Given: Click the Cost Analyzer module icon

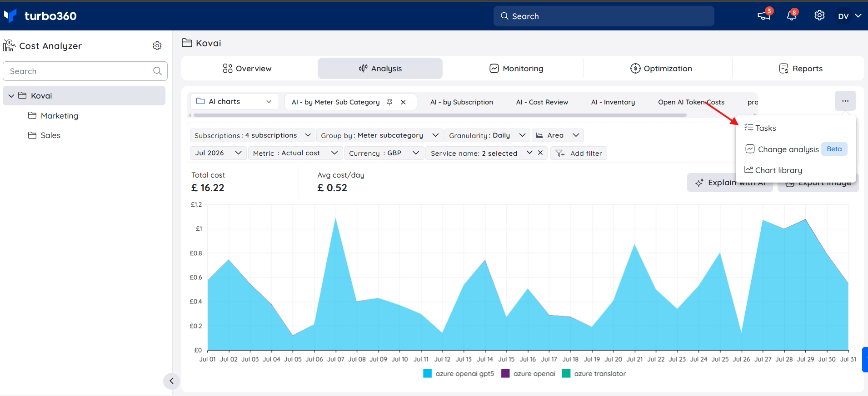Looking at the screenshot, I should point(9,45).
